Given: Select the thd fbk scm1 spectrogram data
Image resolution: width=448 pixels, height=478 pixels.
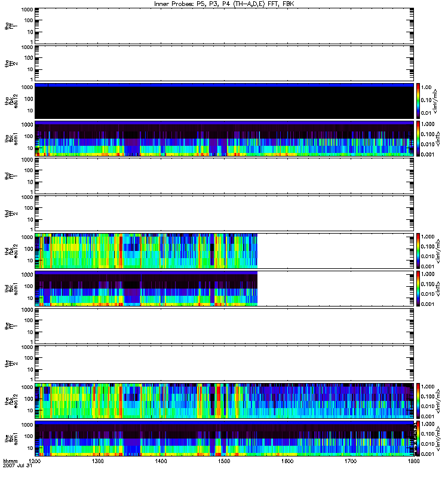Looking at the screenshot, I should 146,289.
